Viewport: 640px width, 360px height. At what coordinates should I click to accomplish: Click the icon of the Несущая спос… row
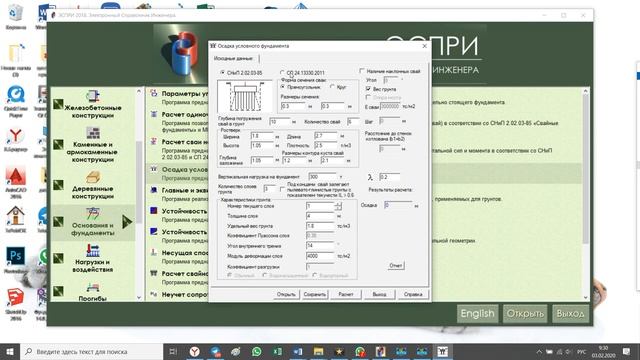coord(154,253)
